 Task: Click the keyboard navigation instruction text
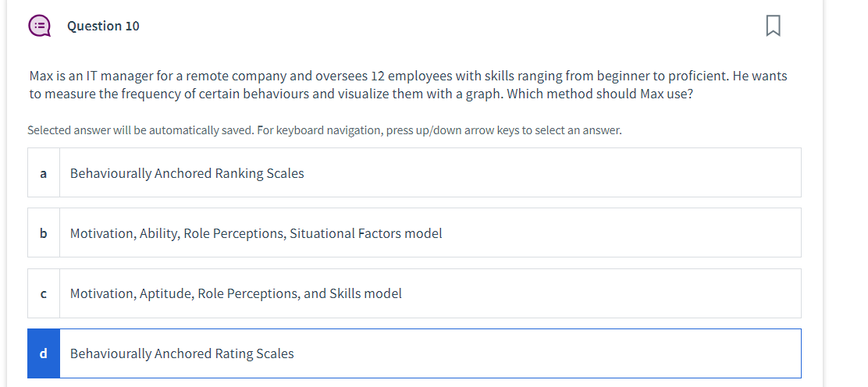[324, 130]
